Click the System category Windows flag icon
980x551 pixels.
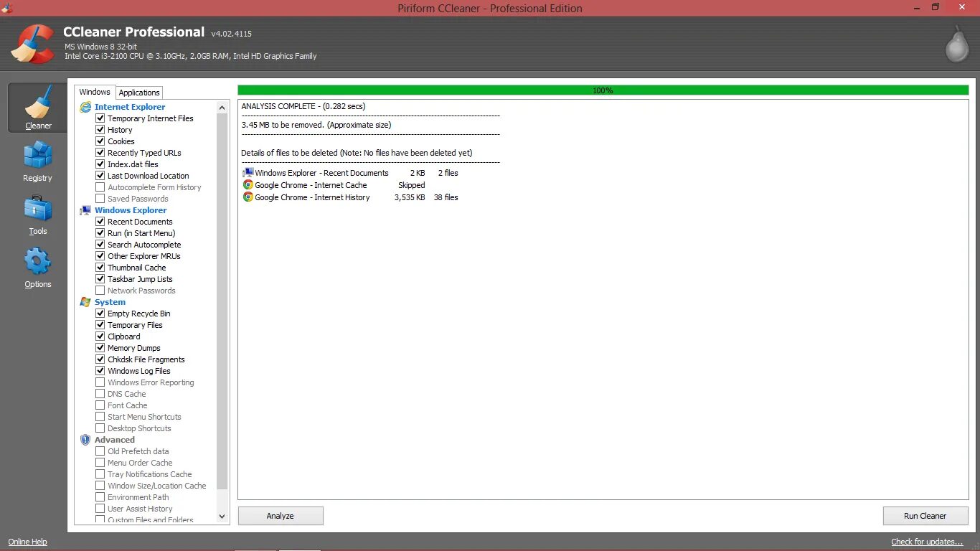[85, 302]
